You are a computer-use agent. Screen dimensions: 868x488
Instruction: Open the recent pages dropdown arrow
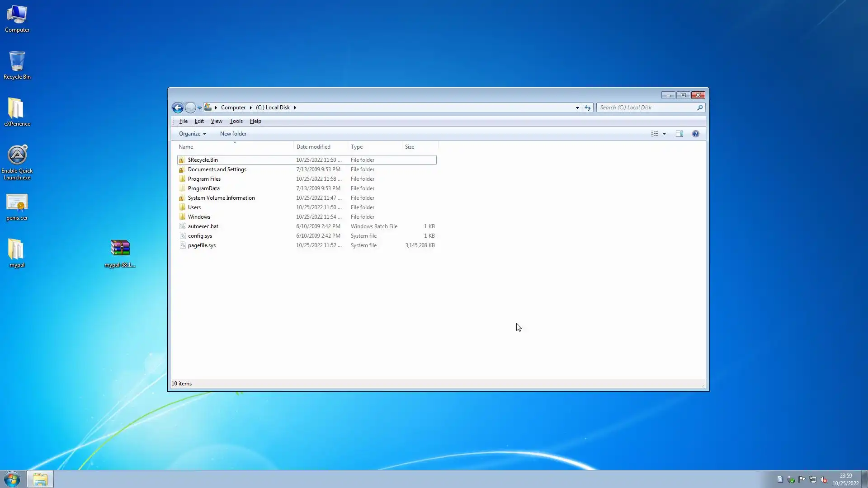pos(199,108)
